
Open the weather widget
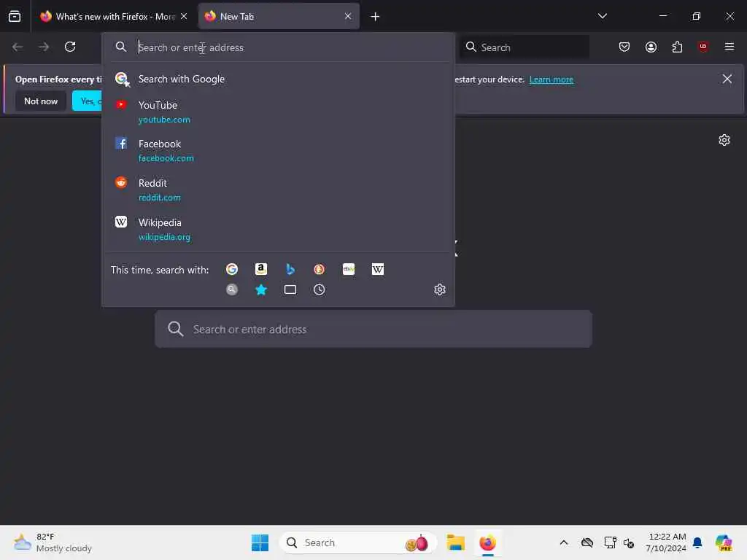53,542
